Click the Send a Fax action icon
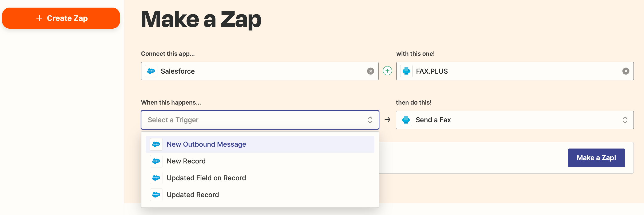This screenshot has width=644, height=215. coord(406,120)
